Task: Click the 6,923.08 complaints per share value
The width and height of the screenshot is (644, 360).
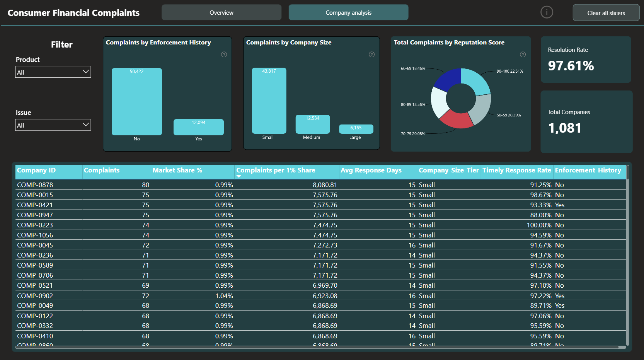Action: point(325,296)
